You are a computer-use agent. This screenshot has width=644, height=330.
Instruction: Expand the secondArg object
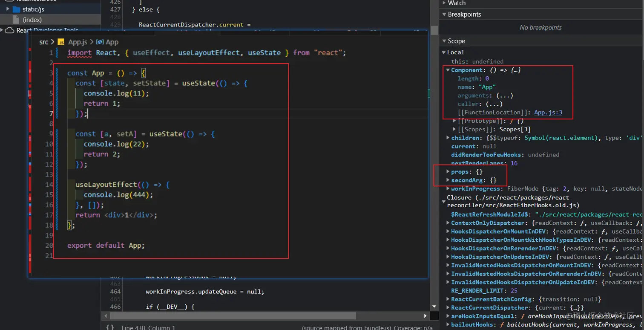(448, 180)
